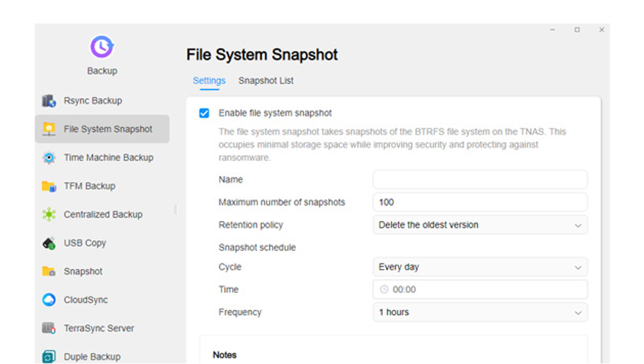Open the Cycle dropdown showing Every day

pos(480,267)
